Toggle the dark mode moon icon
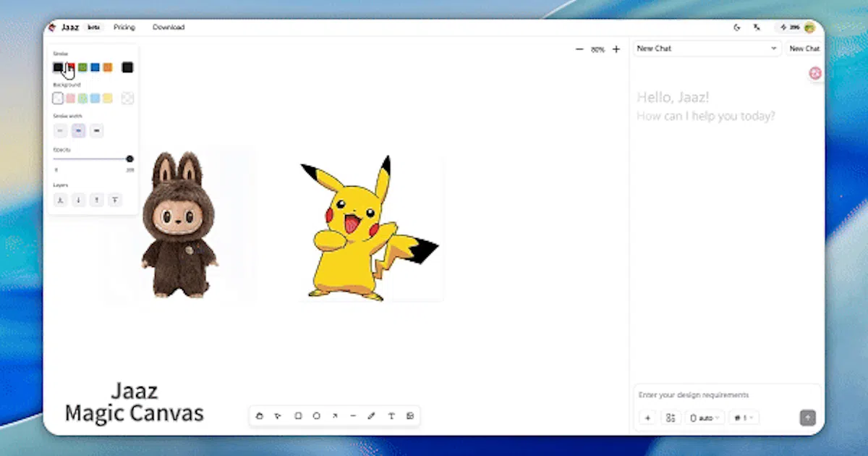 click(737, 28)
